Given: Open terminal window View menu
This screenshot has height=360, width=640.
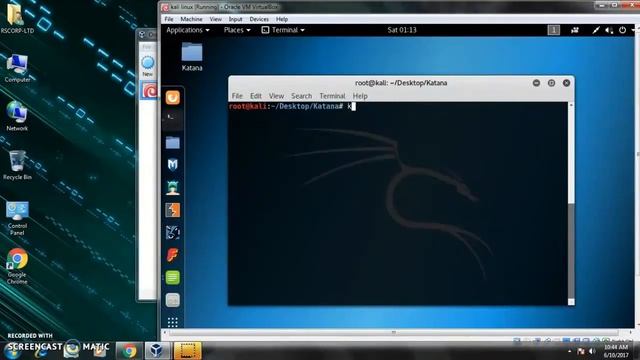Looking at the screenshot, I should [276, 96].
